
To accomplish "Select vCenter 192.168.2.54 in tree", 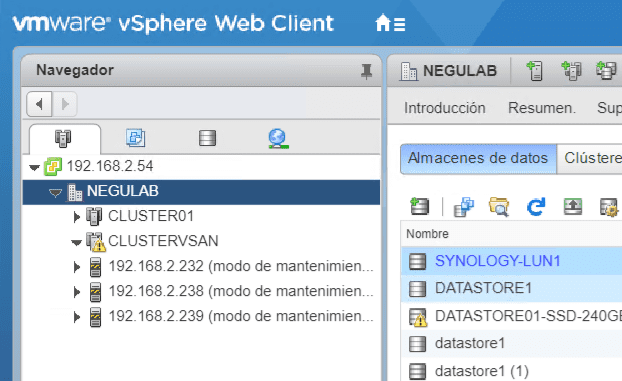I will (110, 166).
